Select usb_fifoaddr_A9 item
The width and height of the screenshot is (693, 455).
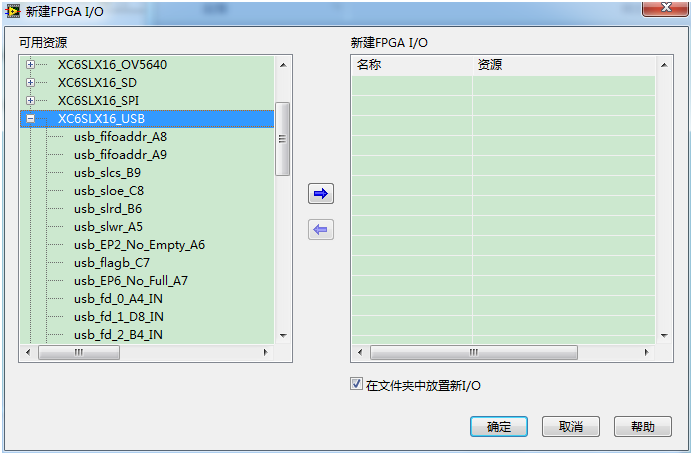pos(120,155)
